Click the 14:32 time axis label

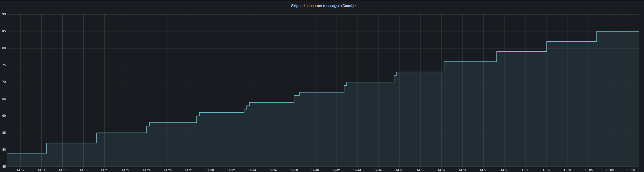231,170
